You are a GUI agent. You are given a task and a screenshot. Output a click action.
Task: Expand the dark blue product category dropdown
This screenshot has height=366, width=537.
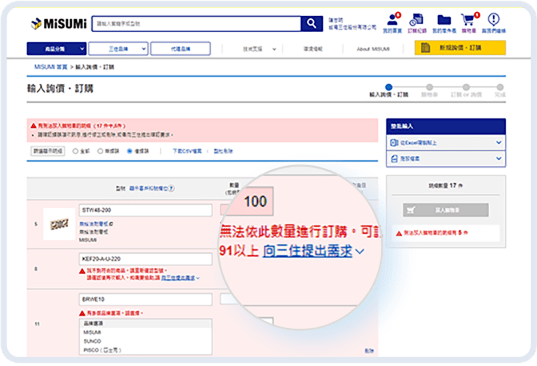(x=56, y=49)
